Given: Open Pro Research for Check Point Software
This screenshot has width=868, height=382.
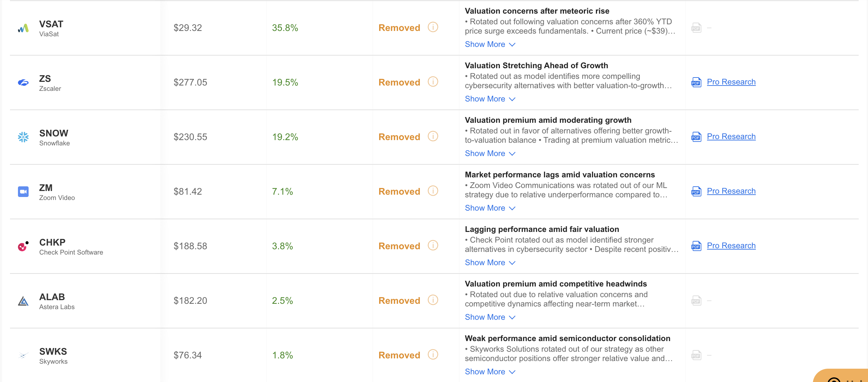Looking at the screenshot, I should (x=731, y=246).
